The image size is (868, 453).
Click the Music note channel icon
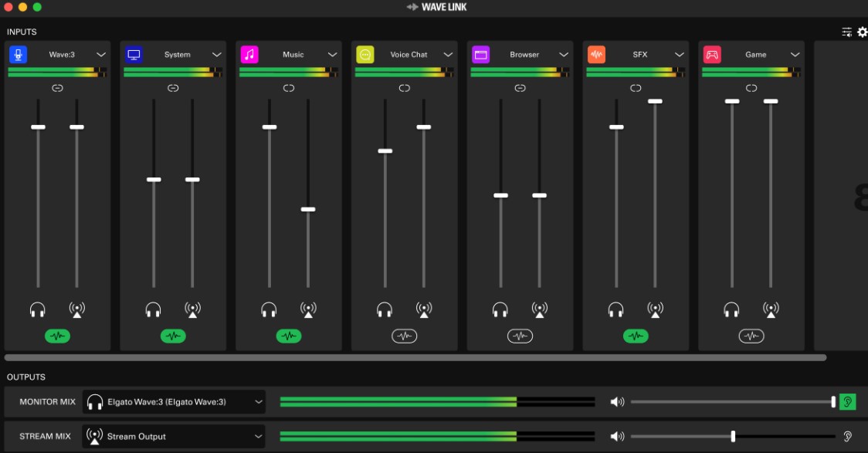coord(249,55)
